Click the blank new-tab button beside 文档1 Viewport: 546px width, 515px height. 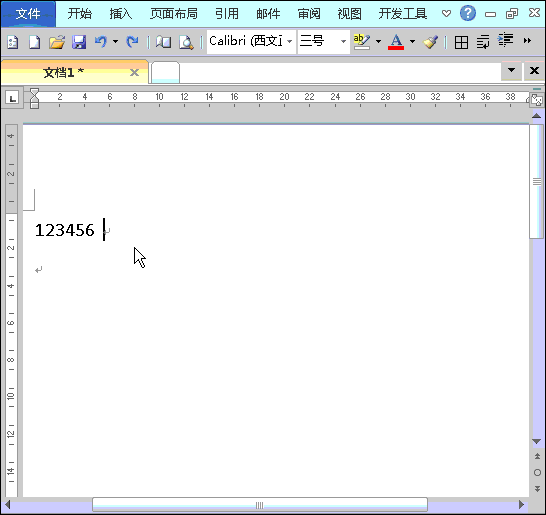coord(165,72)
